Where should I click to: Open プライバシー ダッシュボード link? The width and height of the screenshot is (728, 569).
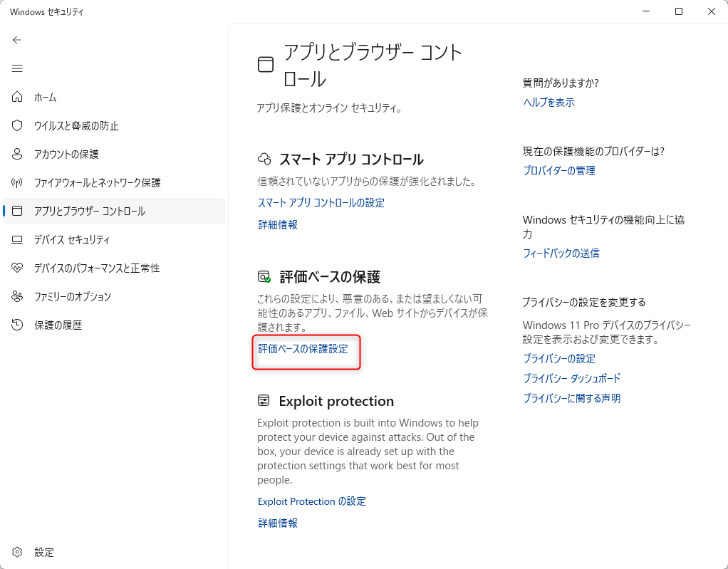[x=571, y=379]
